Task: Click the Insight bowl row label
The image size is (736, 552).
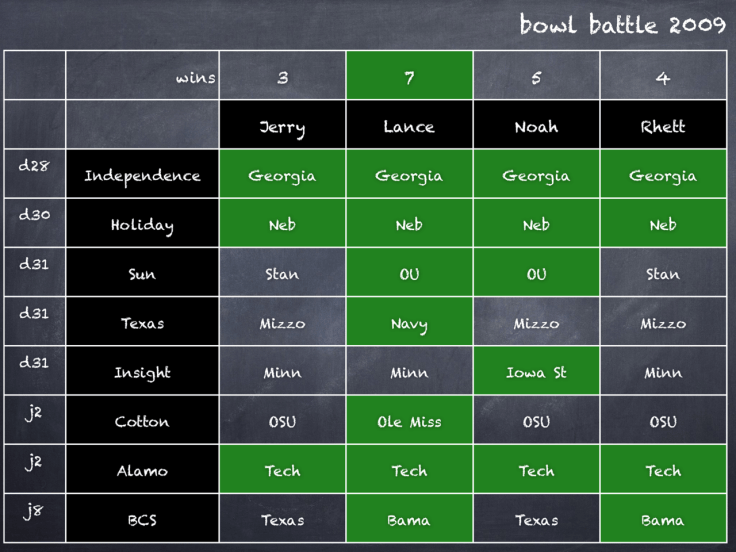Action: point(142,371)
